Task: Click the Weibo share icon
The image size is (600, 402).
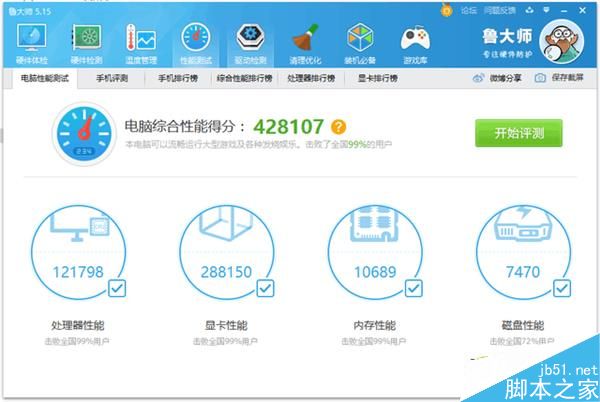Action: 478,78
